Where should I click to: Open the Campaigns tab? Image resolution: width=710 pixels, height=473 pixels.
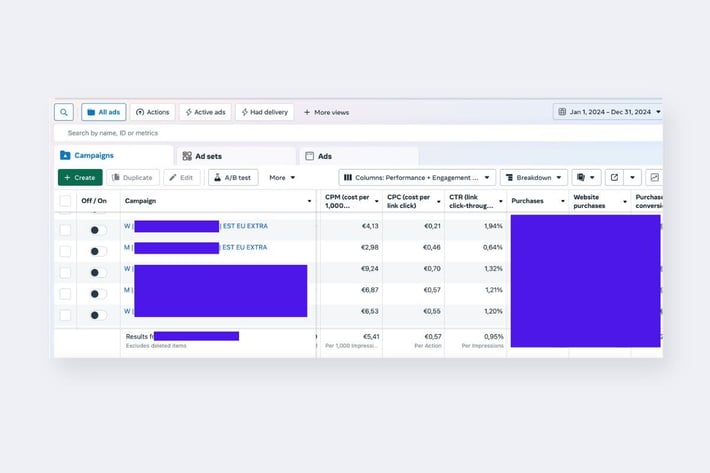point(113,155)
